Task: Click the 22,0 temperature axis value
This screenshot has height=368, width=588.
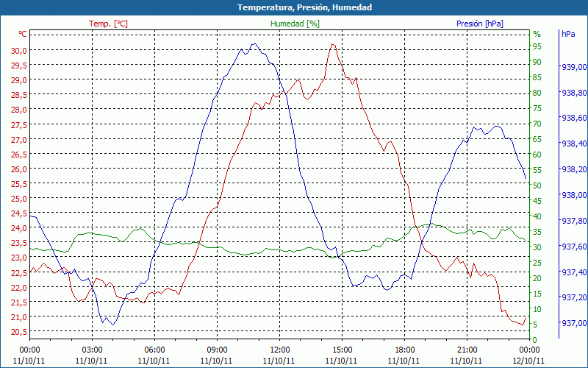Action: click(19, 288)
